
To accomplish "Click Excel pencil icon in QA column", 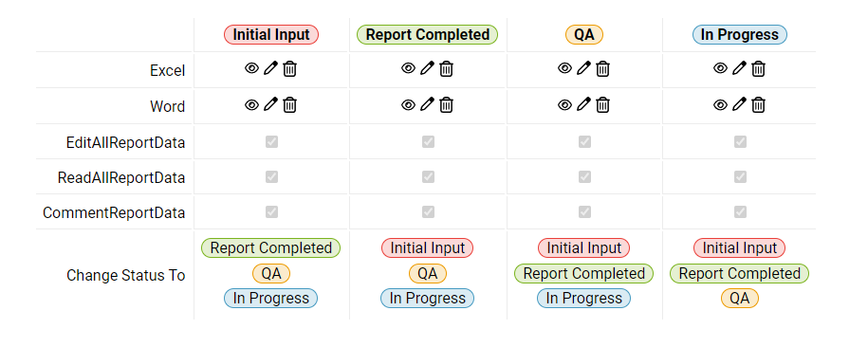I will [584, 68].
